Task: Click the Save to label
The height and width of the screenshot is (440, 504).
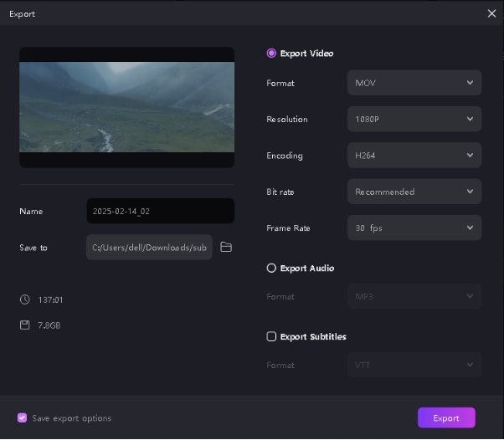Action: click(33, 248)
